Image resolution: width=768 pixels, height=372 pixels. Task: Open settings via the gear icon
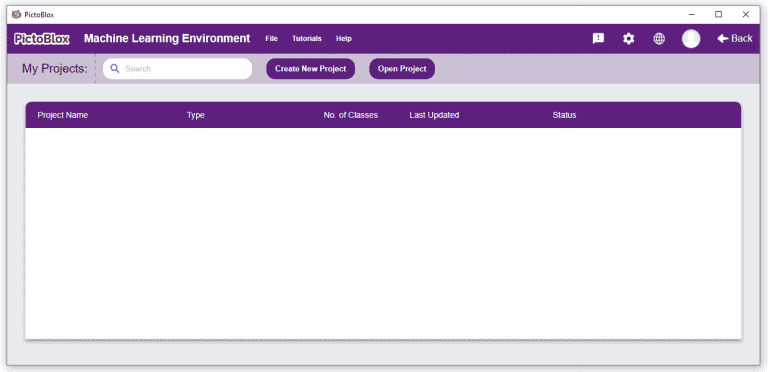coord(628,39)
